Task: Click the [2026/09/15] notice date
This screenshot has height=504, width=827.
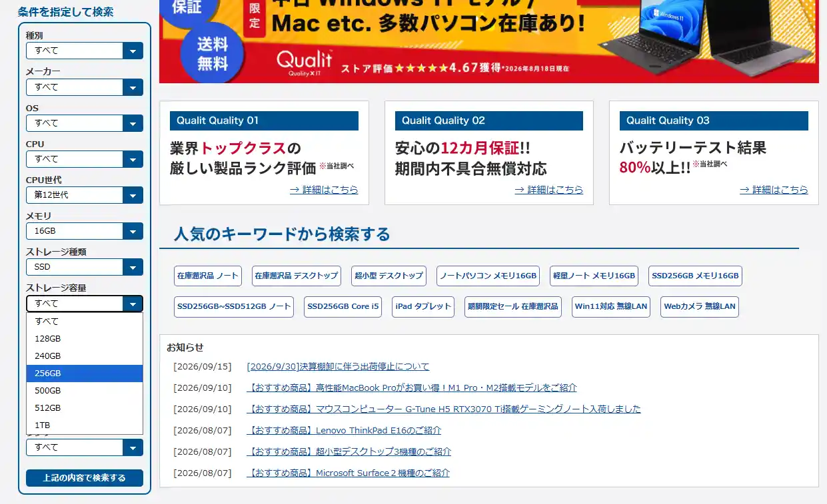Action: (203, 367)
